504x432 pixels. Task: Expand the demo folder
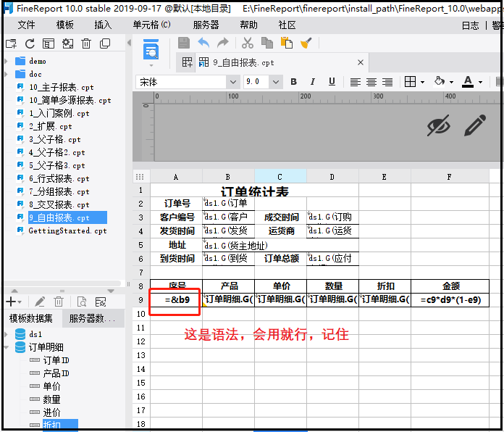tap(6, 61)
